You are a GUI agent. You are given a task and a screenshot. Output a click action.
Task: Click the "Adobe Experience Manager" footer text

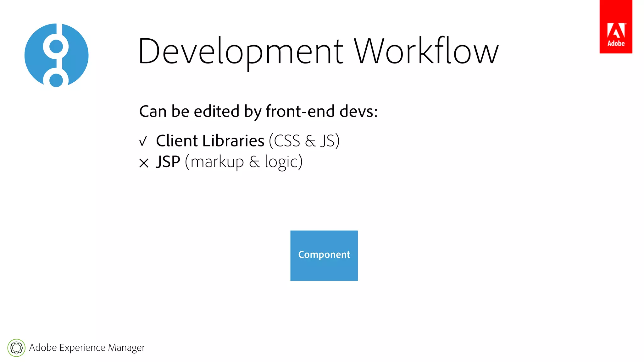(x=87, y=348)
